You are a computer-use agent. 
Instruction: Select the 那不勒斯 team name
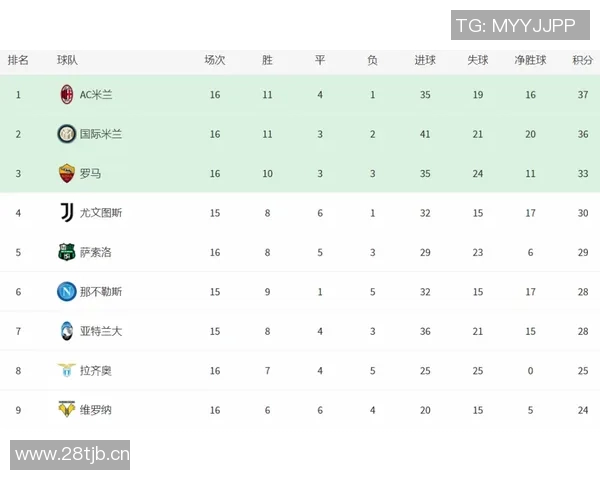(x=101, y=292)
